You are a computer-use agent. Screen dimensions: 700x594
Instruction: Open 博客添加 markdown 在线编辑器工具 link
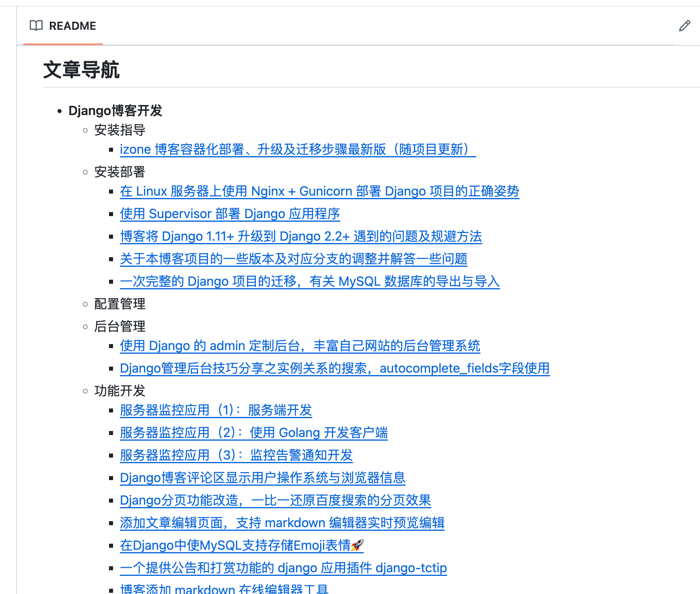coord(224,589)
